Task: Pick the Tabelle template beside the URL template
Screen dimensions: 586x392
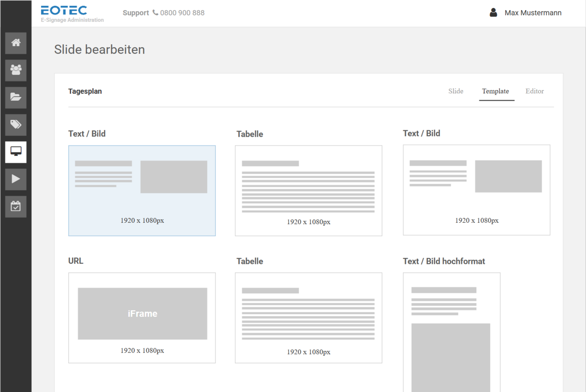Action: point(309,318)
